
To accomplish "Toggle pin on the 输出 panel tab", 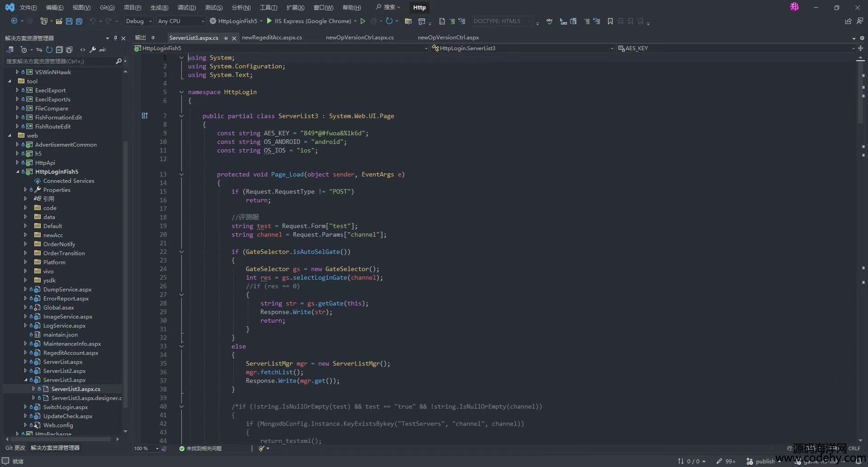I will [153, 38].
